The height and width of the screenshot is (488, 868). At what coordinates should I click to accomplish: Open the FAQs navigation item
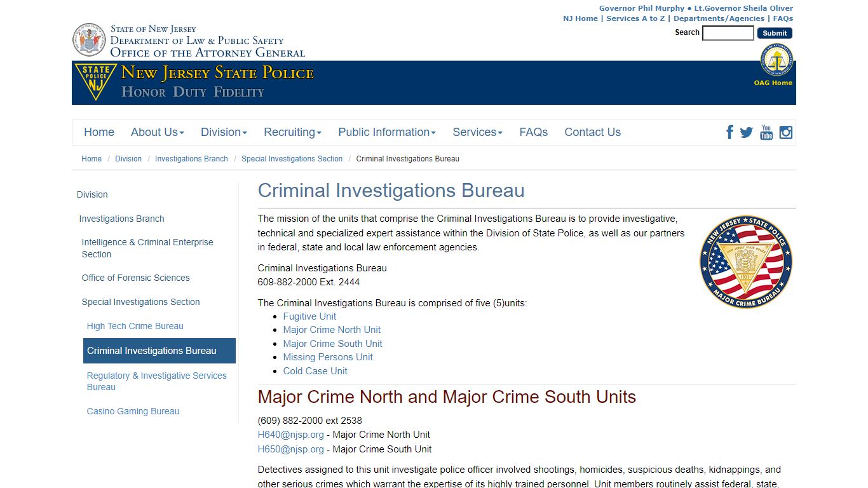(x=533, y=132)
